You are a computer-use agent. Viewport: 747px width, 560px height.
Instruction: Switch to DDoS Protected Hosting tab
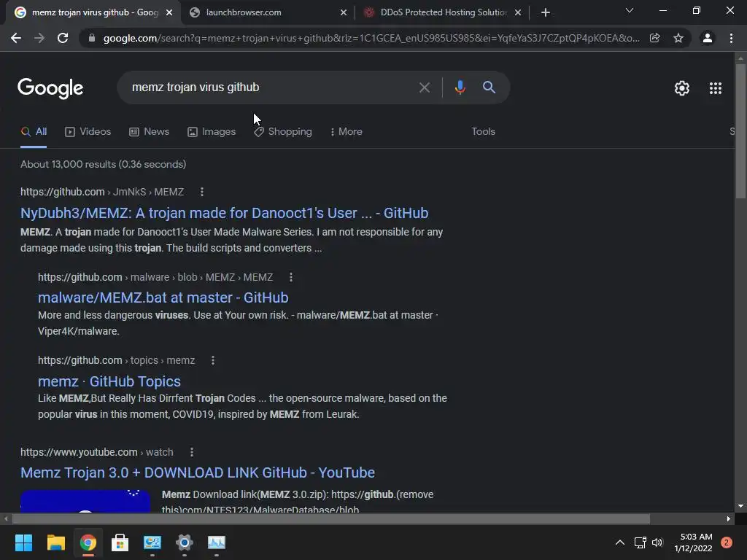[x=443, y=12]
